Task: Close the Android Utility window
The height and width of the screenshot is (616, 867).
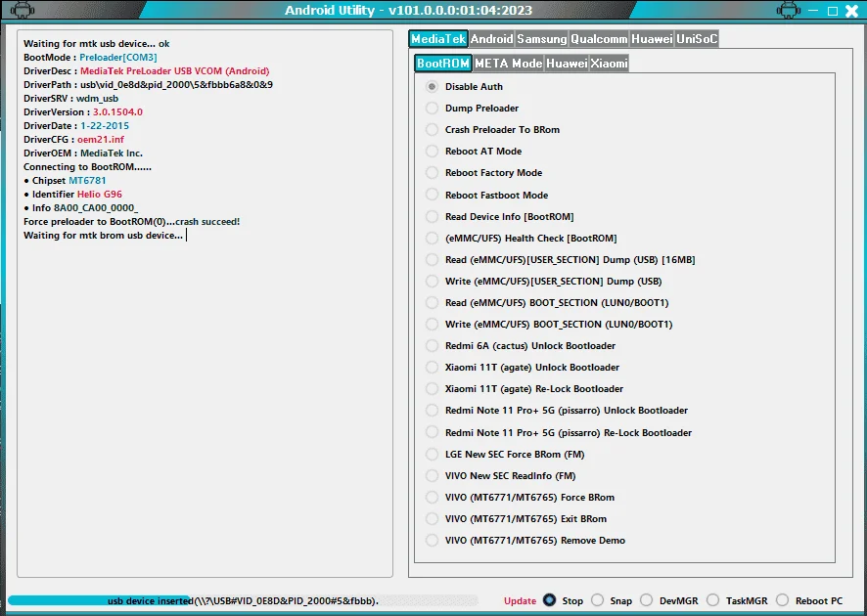Action: click(x=852, y=11)
